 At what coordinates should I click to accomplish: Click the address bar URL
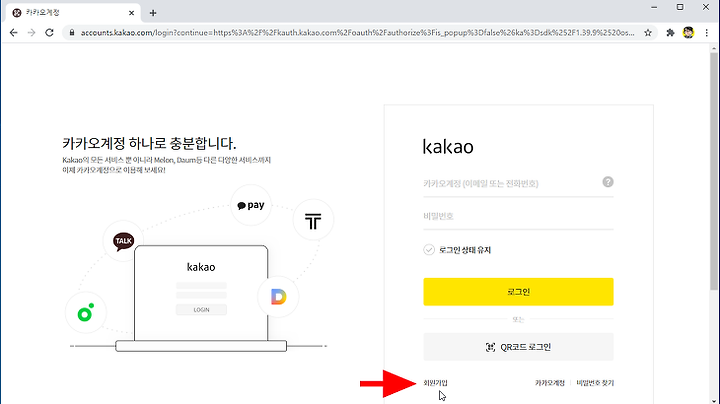357,33
